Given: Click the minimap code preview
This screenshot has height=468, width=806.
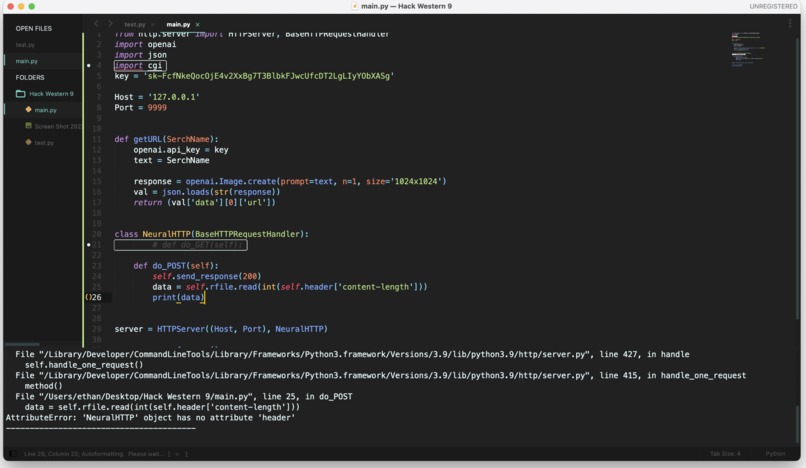Looking at the screenshot, I should coord(748,49).
